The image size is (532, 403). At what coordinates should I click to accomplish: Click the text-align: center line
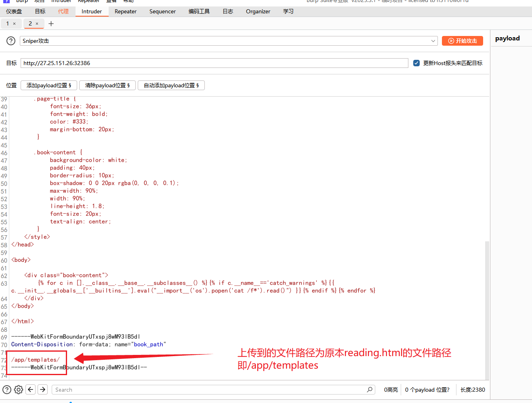(x=80, y=222)
